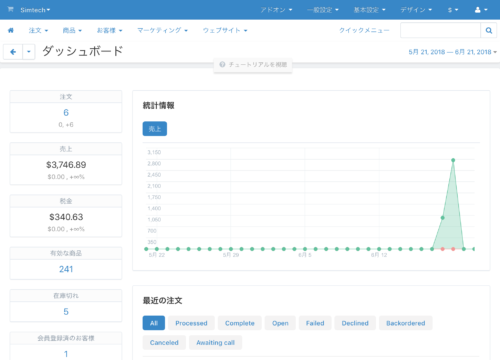Click the $340.63 tax value
The width and height of the screenshot is (500, 360).
(66, 217)
